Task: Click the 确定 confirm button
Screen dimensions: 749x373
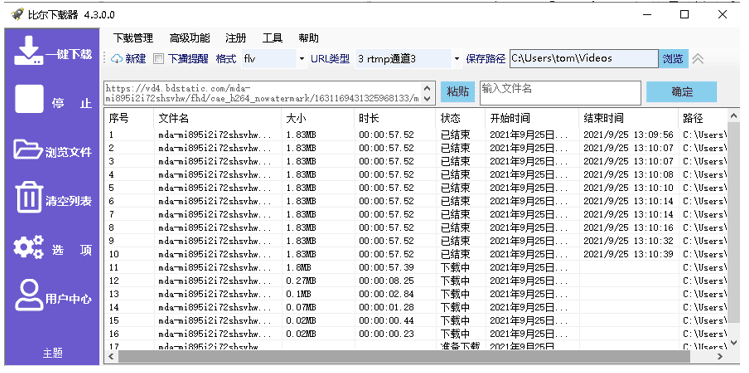Action: click(682, 92)
